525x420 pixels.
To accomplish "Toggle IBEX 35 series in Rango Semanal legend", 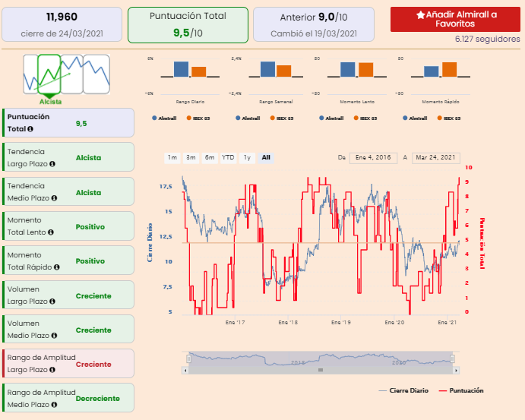I will click(x=282, y=118).
